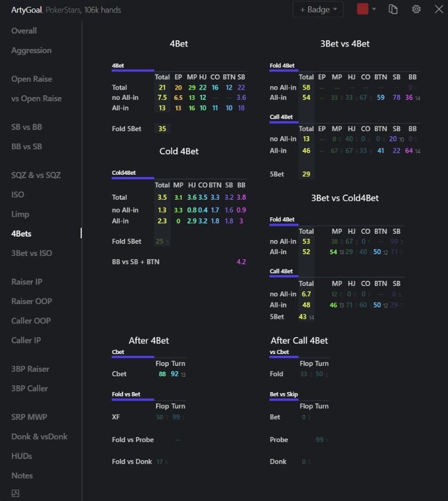The height and width of the screenshot is (501, 448).
Task: Close the player stats popup
Action: pyautogui.click(x=438, y=9)
